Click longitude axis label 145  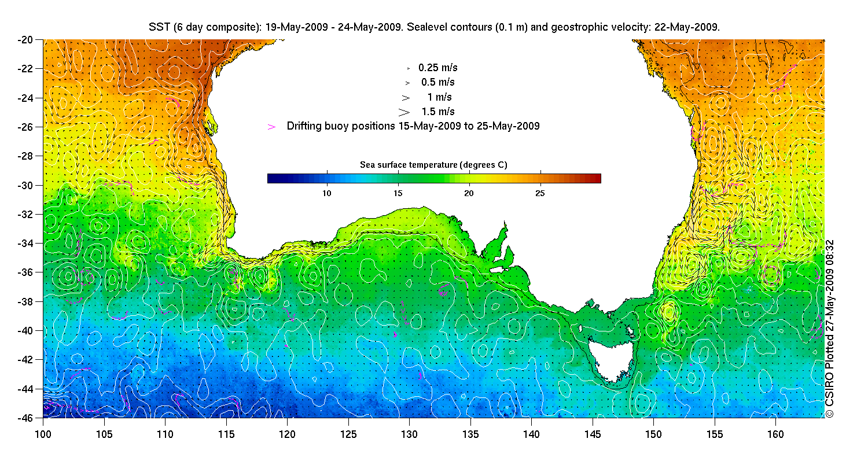coord(593,434)
